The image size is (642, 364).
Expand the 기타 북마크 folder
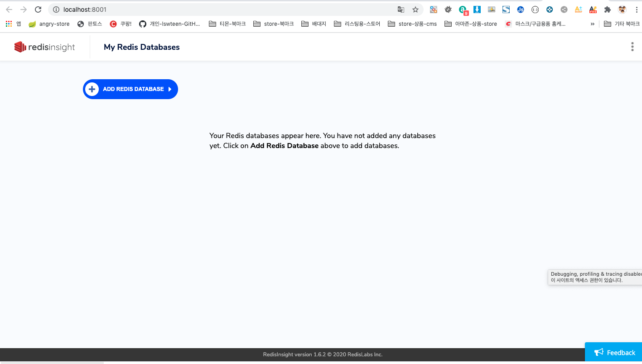pos(622,24)
